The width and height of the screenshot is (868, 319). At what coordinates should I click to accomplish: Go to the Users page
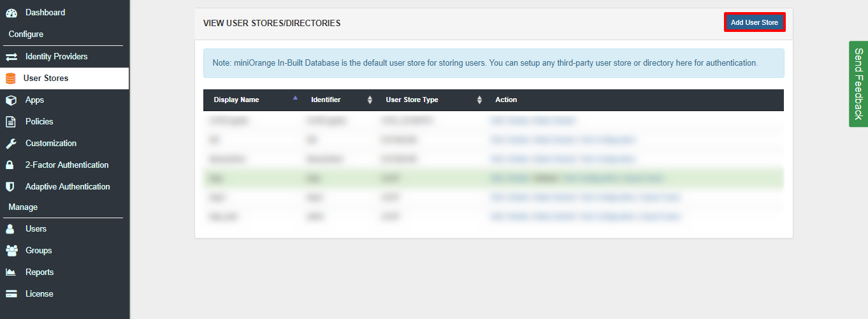36,228
